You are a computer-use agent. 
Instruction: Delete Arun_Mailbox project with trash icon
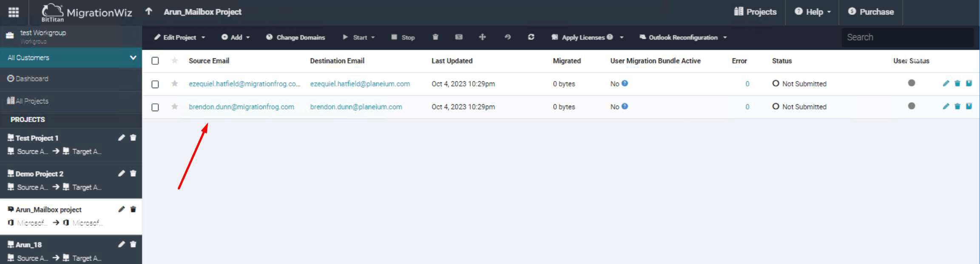point(133,209)
